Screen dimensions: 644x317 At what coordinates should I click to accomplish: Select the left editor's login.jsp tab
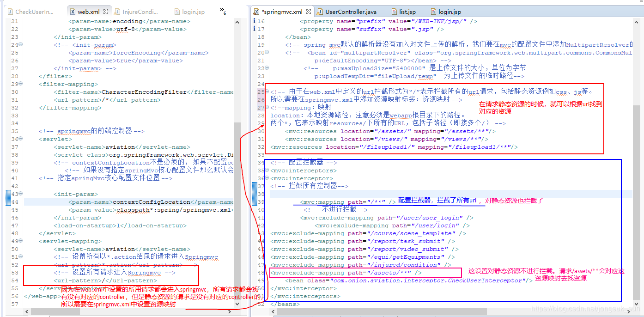(x=189, y=11)
